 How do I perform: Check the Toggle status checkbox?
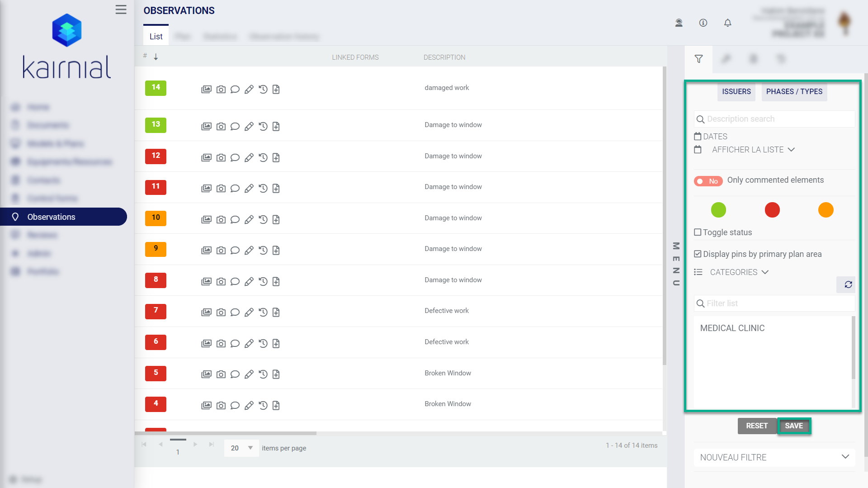tap(698, 232)
